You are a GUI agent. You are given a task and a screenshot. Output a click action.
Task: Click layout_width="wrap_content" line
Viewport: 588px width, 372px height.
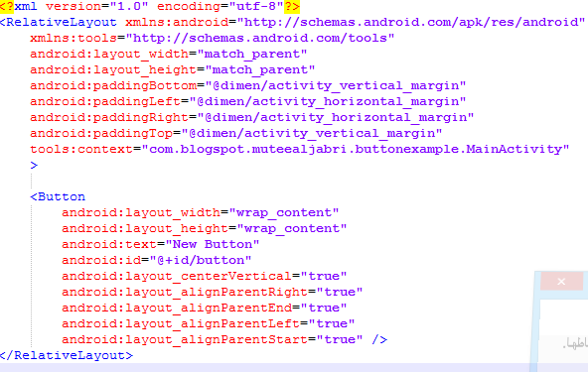(x=201, y=213)
